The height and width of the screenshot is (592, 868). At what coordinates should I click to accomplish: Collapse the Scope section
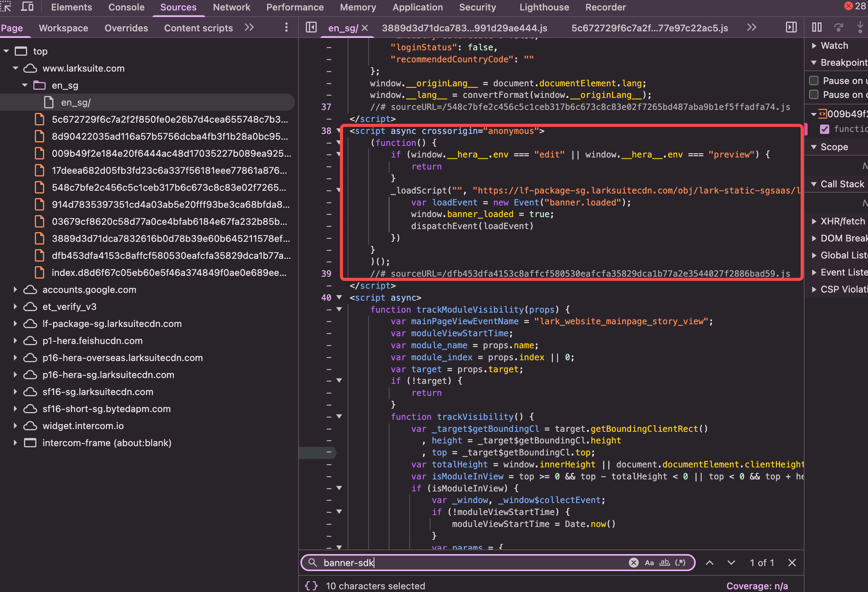pyautogui.click(x=814, y=147)
